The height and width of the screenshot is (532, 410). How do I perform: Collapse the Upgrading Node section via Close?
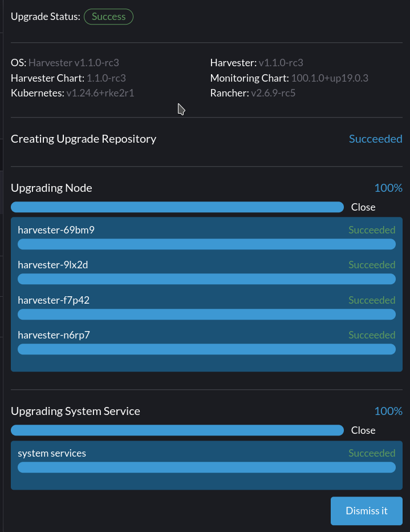pyautogui.click(x=363, y=207)
